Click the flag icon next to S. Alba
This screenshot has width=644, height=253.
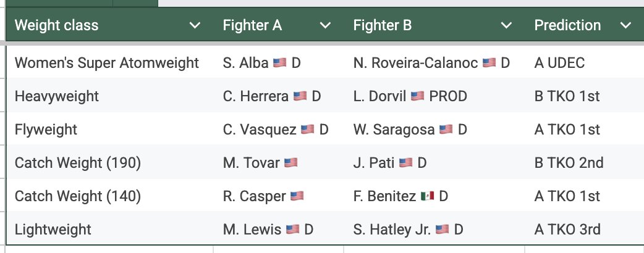coord(279,63)
